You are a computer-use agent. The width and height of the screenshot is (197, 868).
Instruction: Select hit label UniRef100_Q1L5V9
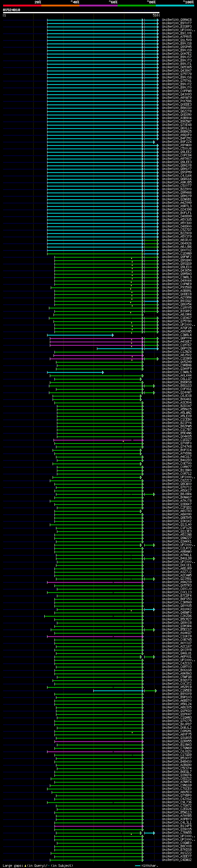[x=177, y=40]
